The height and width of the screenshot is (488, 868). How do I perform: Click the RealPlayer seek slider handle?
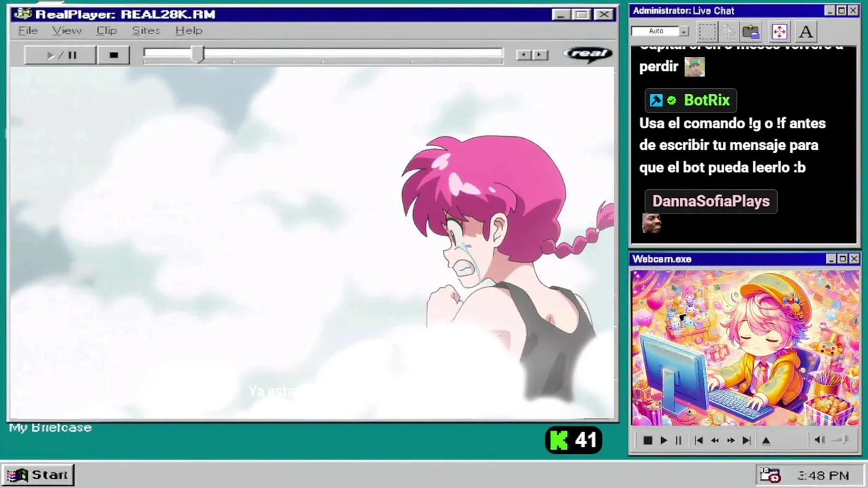coord(197,54)
